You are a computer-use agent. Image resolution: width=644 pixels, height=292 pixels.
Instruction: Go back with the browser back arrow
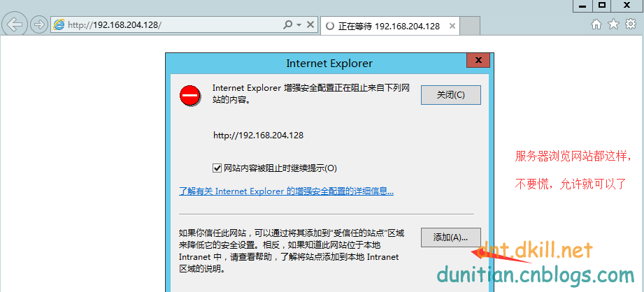click(15, 24)
